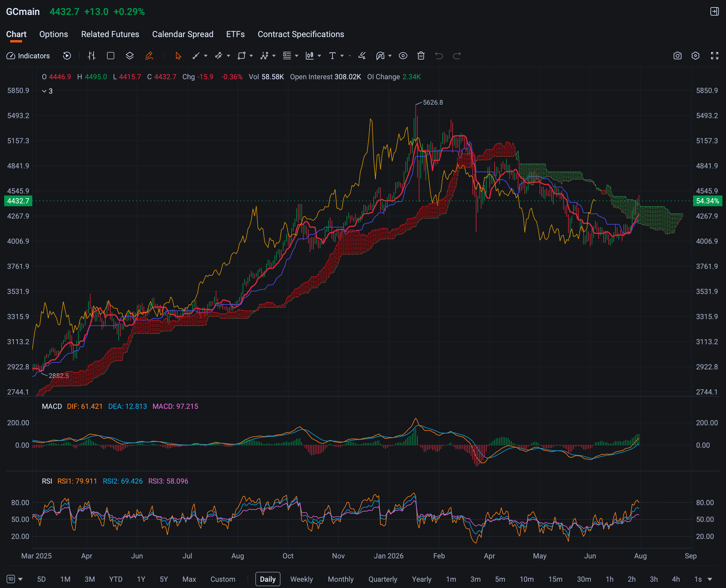Select the channel line drawing tool

point(219,56)
